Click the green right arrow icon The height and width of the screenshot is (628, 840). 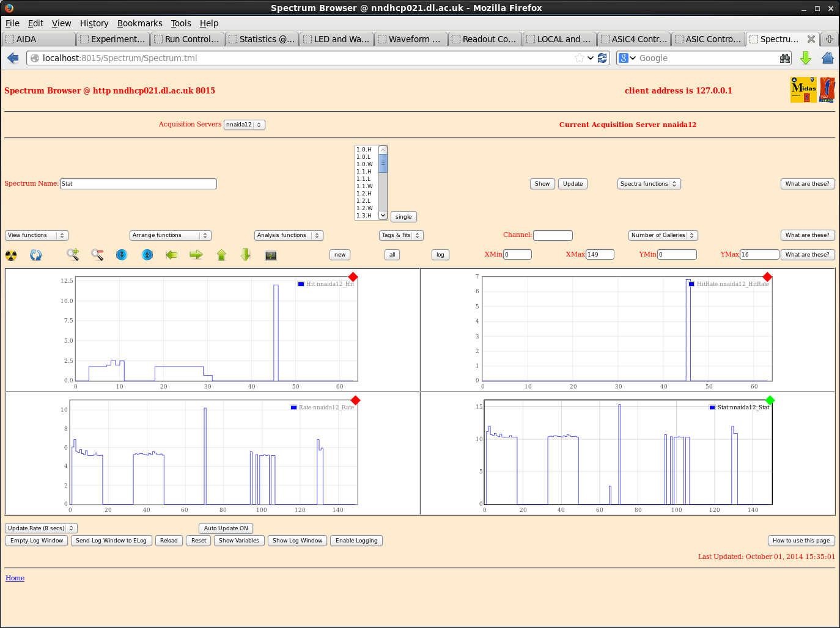tap(196, 255)
